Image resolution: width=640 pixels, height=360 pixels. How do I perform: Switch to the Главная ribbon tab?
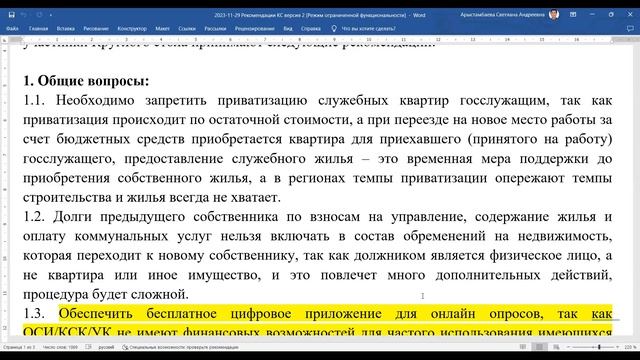click(x=38, y=29)
